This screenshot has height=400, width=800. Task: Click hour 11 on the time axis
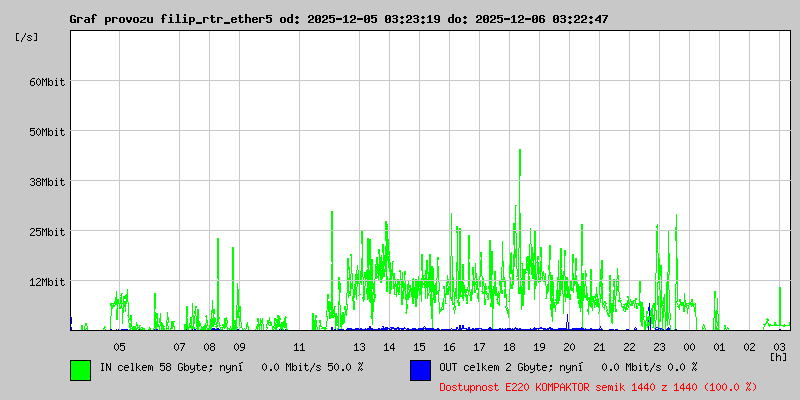tap(299, 346)
